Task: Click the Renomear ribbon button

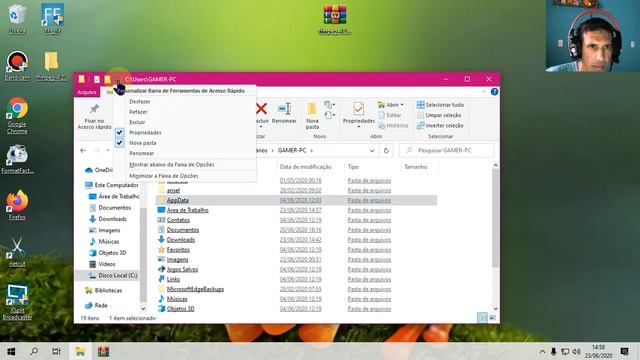Action: click(284, 113)
